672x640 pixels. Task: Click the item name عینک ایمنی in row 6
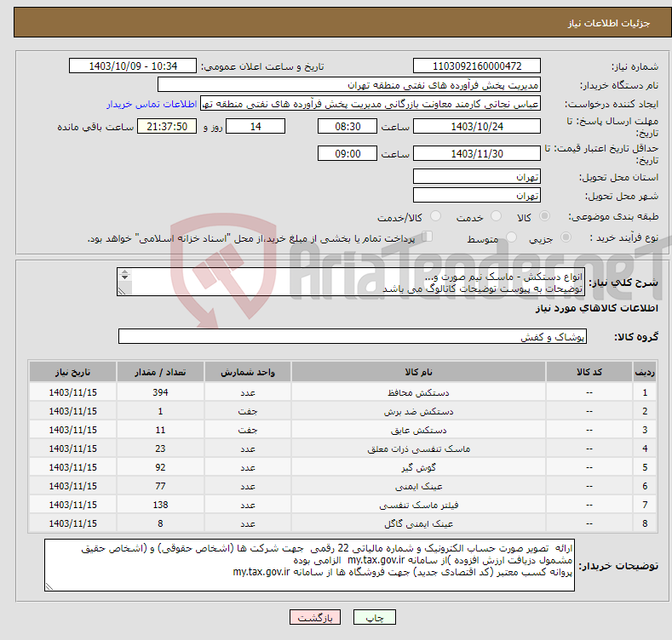418,486
